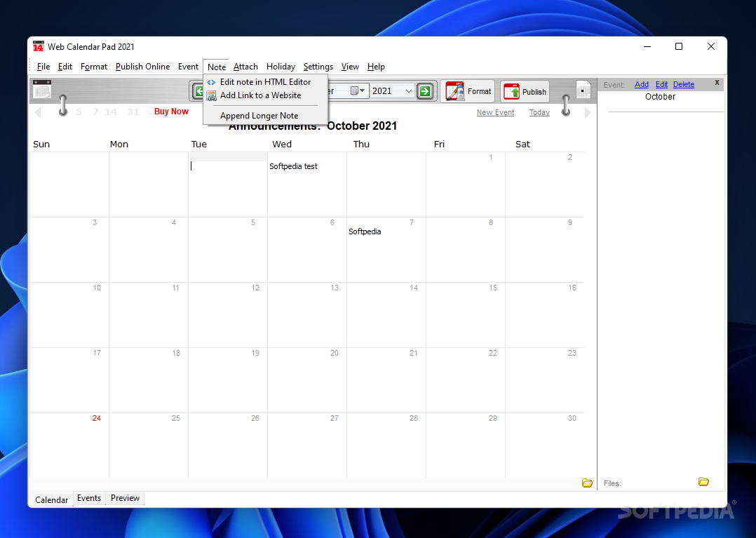Select the October 24 day cell

tap(69, 445)
